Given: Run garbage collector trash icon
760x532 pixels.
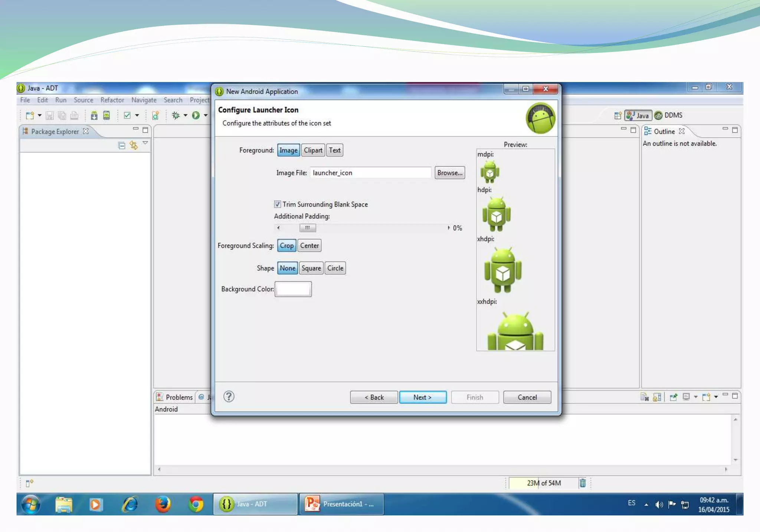Looking at the screenshot, I should [582, 483].
